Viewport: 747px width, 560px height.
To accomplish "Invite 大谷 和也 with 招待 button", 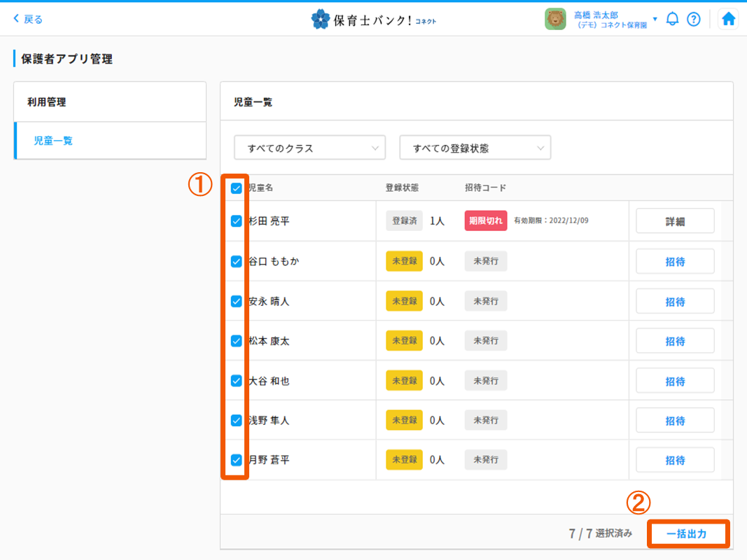I will point(675,381).
